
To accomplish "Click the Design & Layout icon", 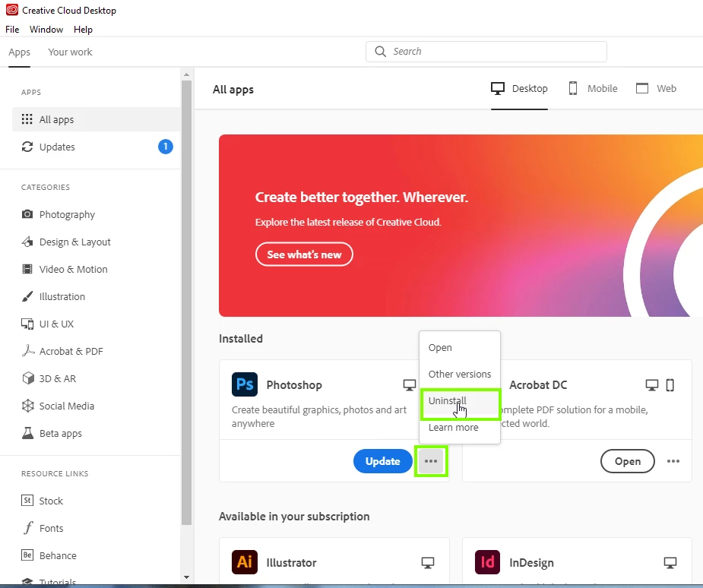I will 27,242.
